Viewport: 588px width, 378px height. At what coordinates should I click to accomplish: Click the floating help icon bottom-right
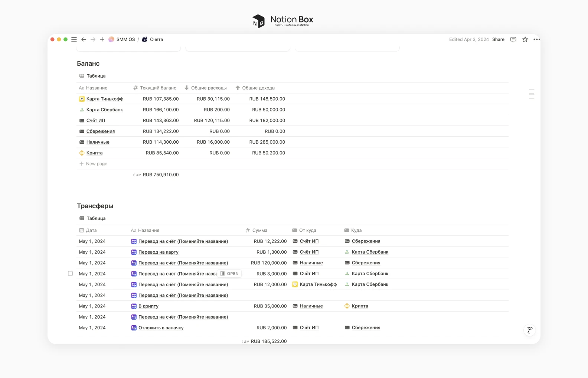(x=530, y=330)
